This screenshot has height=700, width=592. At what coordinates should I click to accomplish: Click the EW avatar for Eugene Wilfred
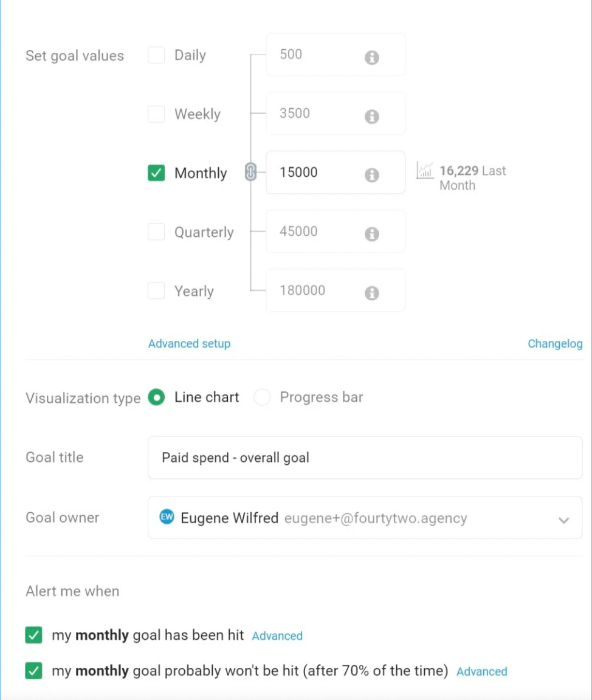tap(167, 518)
